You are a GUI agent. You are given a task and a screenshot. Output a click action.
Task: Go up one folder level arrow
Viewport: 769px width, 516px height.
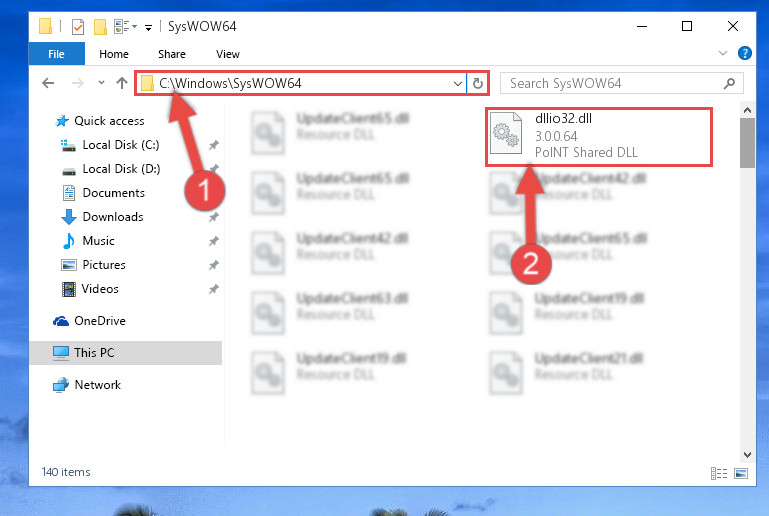[122, 83]
